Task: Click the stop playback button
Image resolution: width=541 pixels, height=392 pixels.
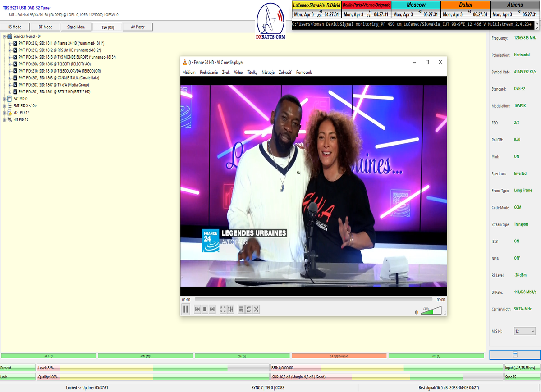Action: click(x=204, y=309)
